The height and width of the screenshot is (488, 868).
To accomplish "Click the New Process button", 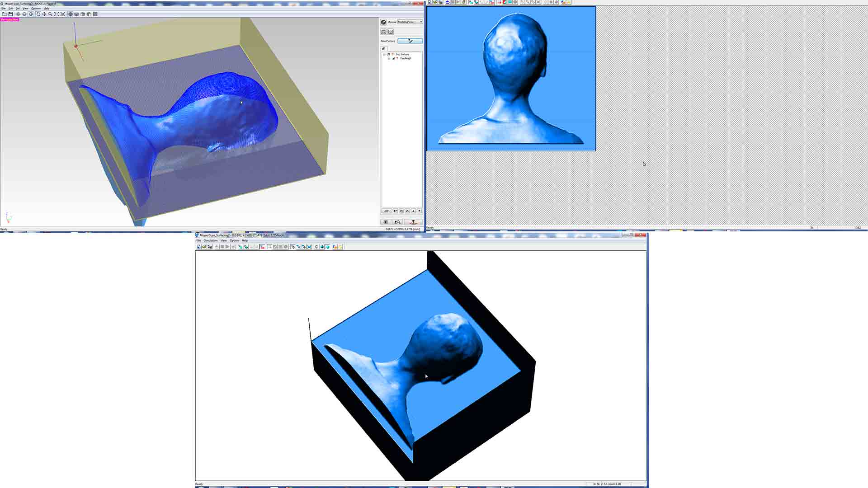I will pos(410,41).
